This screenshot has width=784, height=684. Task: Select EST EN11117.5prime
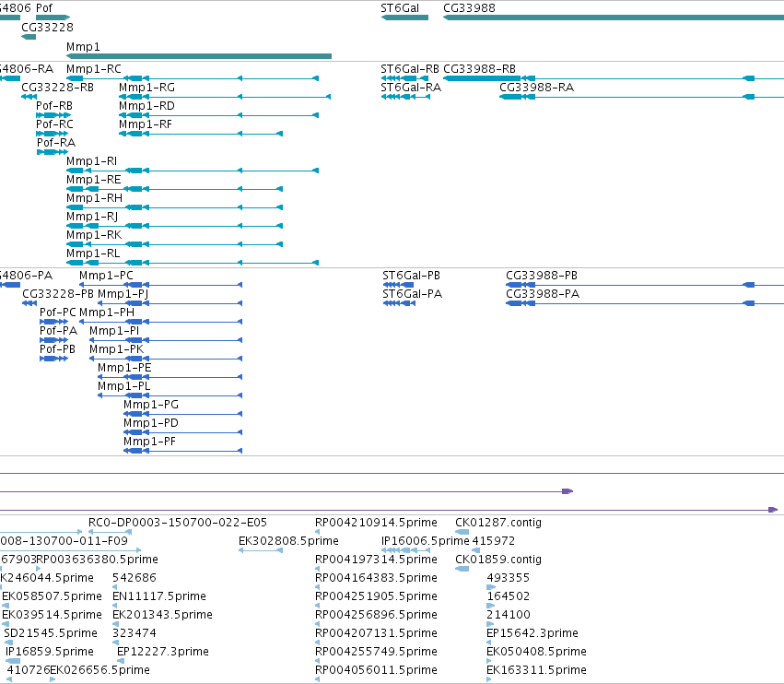pyautogui.click(x=159, y=597)
